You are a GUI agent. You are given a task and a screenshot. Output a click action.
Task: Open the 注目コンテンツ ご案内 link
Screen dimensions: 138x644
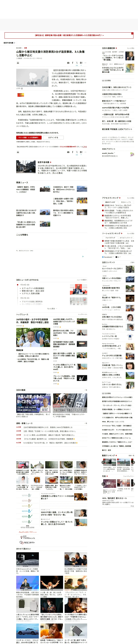[132, 263]
